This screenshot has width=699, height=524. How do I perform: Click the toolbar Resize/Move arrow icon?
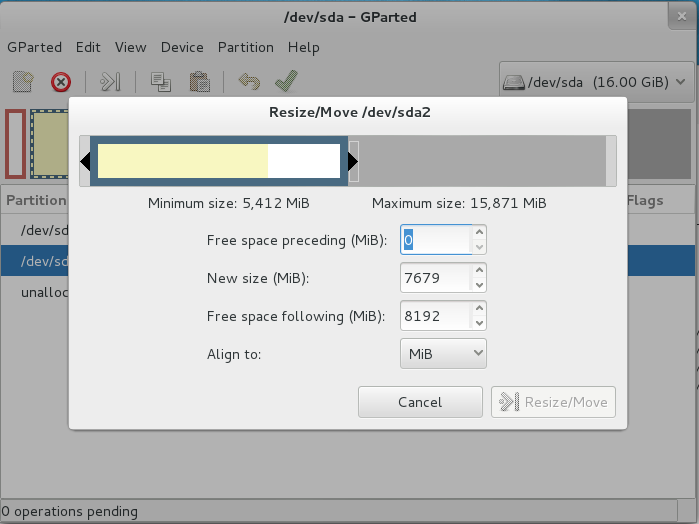pyautogui.click(x=110, y=82)
